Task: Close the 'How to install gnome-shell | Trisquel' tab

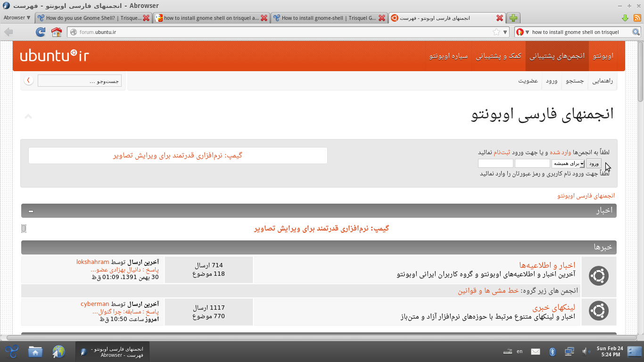Action: click(381, 18)
